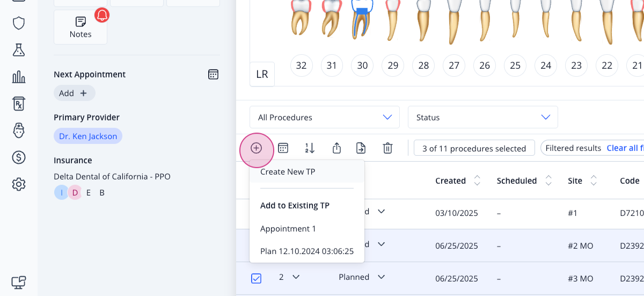Select tooth number 22
The image size is (644, 296).
tap(607, 66)
